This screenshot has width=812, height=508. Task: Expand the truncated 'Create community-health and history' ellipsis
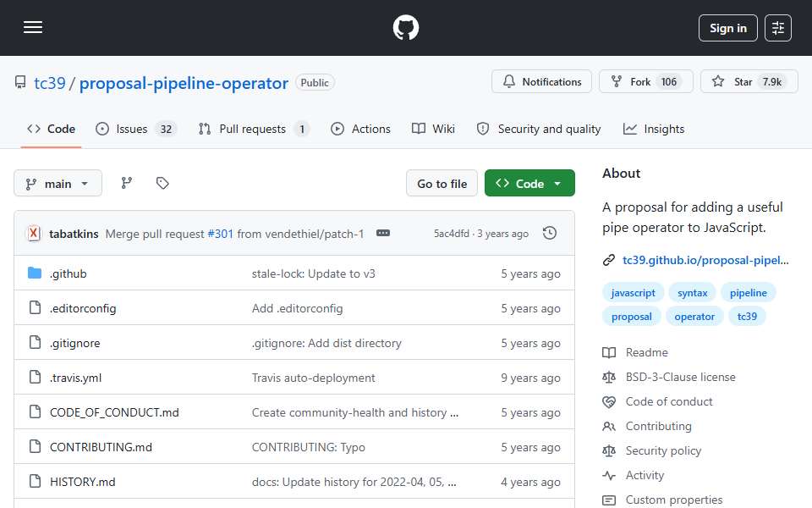coord(454,413)
